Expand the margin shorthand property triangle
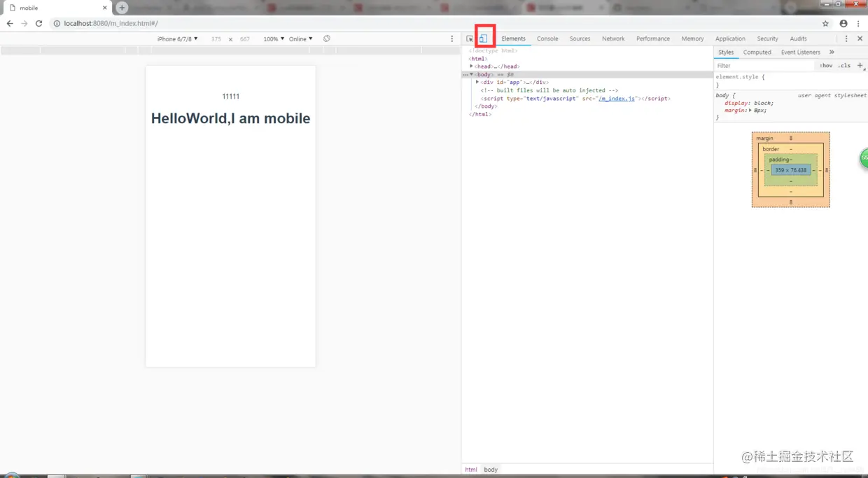 (750, 111)
